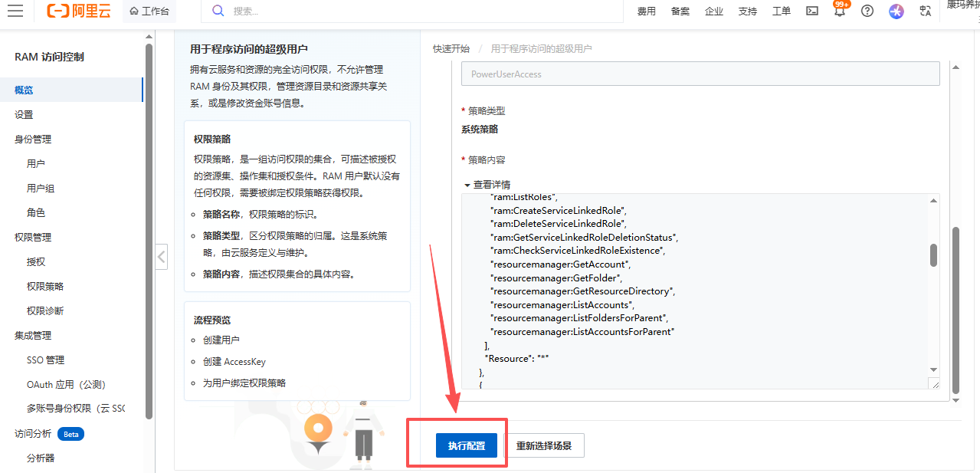Click the 重新选择场景 button
980x473 pixels.
point(543,445)
